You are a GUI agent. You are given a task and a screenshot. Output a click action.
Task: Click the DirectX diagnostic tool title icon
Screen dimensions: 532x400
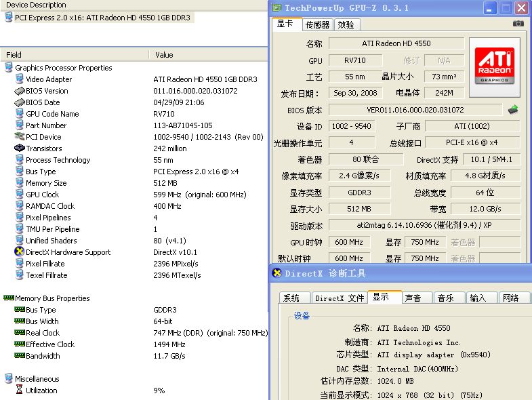coord(277,273)
